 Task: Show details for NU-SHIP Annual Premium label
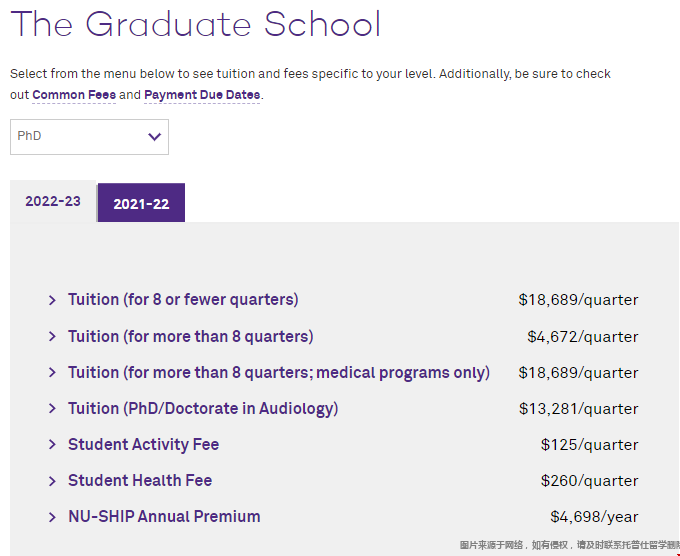pos(164,517)
